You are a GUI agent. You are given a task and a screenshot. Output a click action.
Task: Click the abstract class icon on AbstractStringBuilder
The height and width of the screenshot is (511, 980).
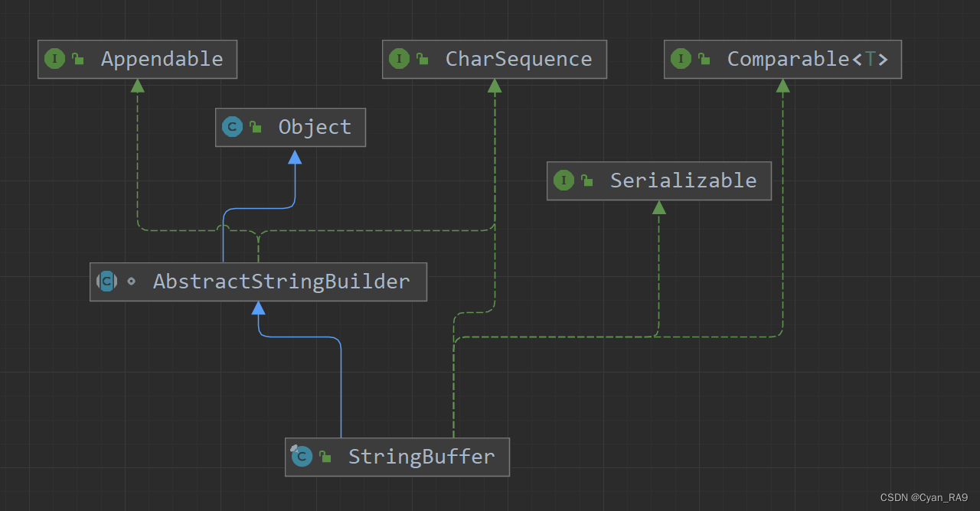(x=107, y=282)
